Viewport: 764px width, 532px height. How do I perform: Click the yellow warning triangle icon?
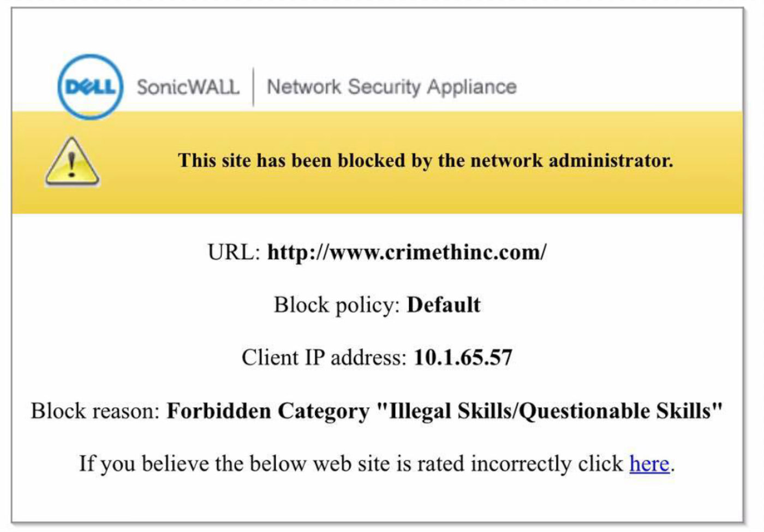pyautogui.click(x=72, y=162)
